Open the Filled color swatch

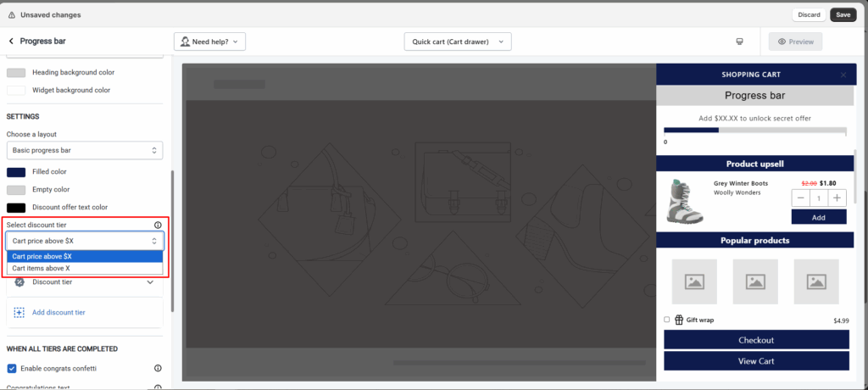pos(16,172)
